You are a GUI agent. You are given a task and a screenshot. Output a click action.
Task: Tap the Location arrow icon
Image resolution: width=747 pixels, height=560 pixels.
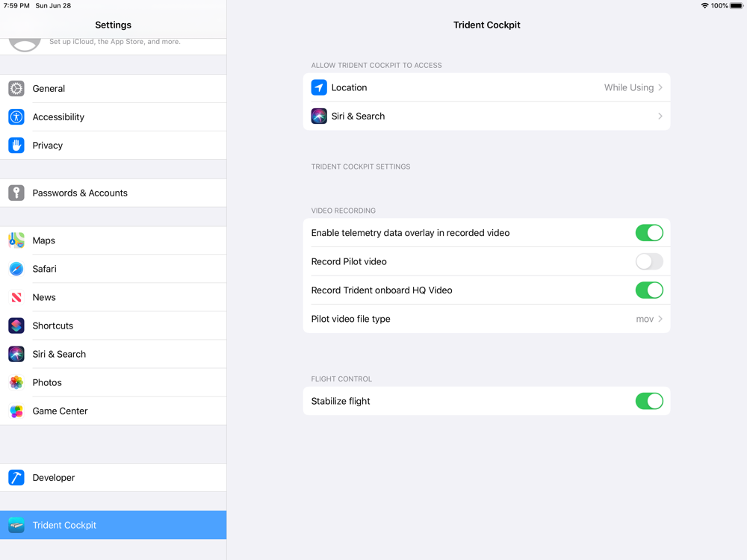click(319, 87)
